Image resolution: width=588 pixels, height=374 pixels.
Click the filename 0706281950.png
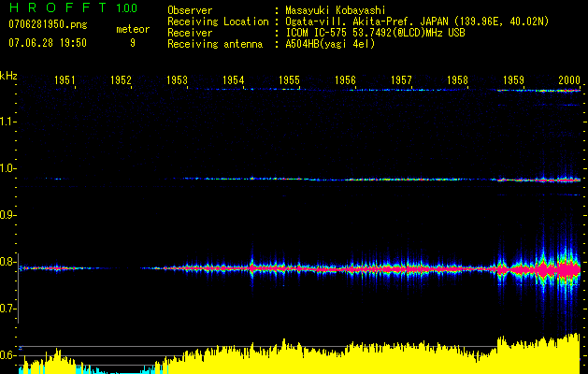(48, 24)
